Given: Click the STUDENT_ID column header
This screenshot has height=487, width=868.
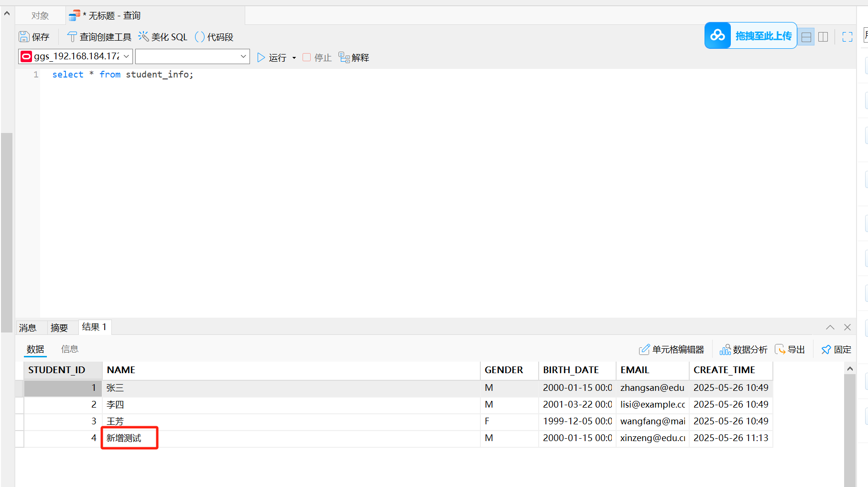Looking at the screenshot, I should click(63, 370).
